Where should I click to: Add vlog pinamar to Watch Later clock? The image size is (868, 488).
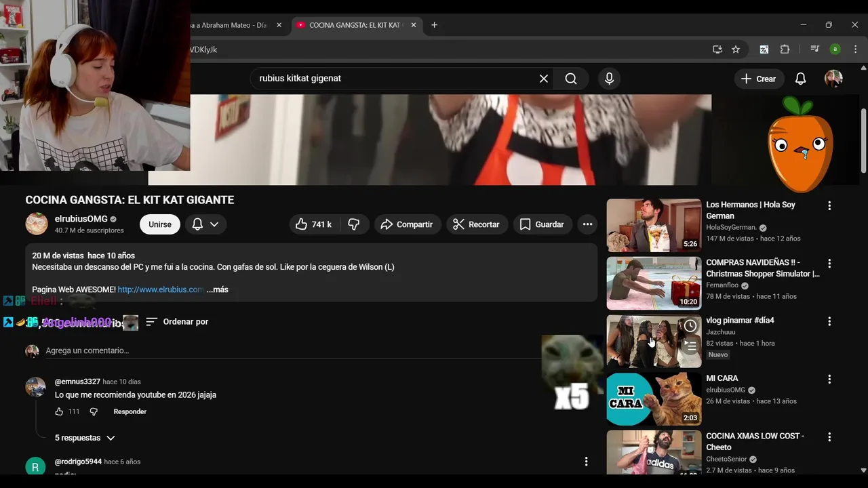click(x=690, y=326)
